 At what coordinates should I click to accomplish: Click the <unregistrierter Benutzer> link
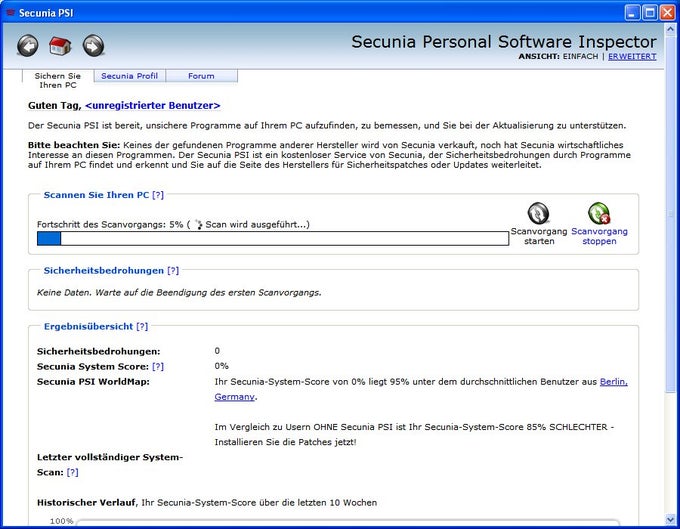coord(153,105)
